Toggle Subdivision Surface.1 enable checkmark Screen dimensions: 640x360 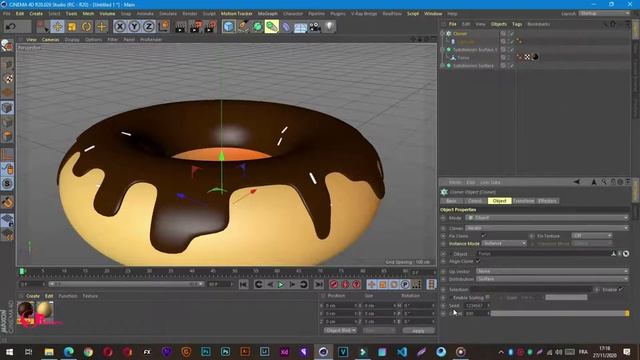pyautogui.click(x=511, y=49)
